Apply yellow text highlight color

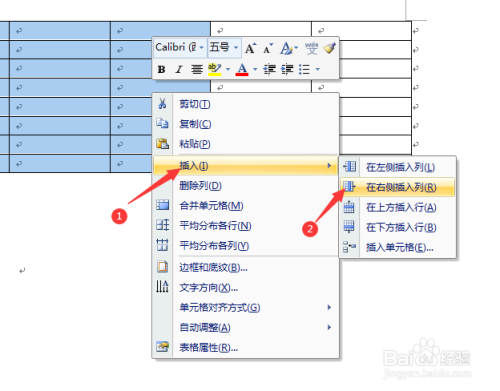214,69
